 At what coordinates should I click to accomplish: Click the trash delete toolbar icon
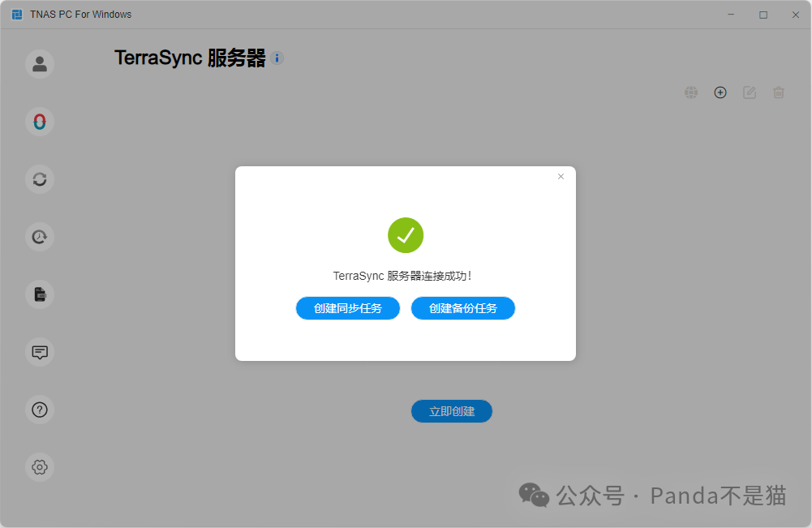(779, 92)
